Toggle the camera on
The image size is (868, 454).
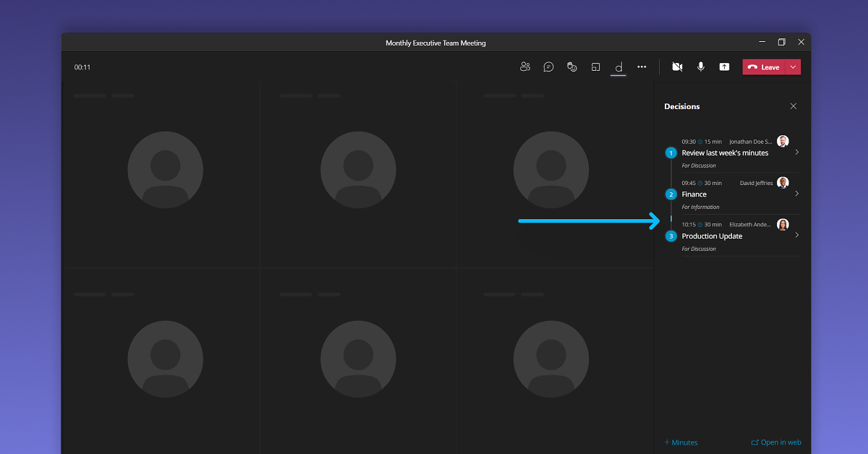coord(677,67)
